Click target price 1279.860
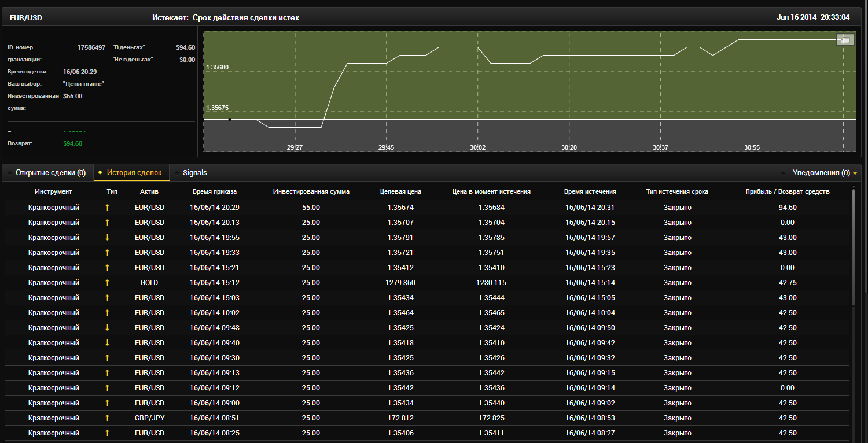 400,283
